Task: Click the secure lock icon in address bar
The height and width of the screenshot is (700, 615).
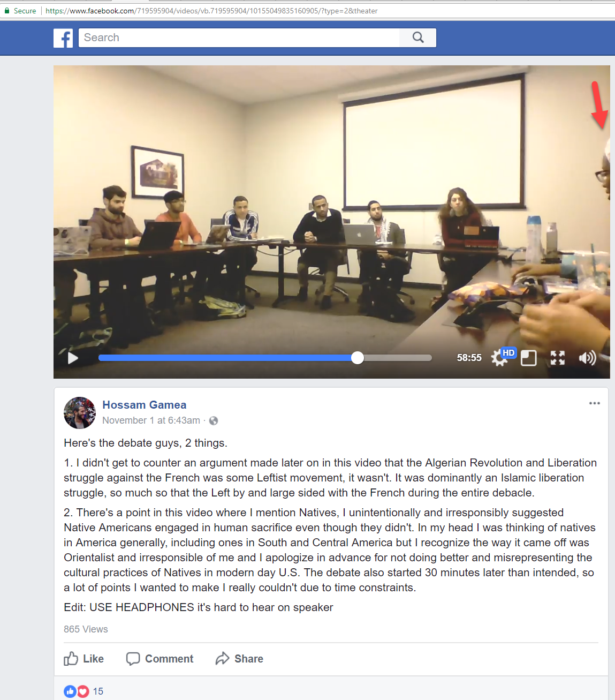Action: [7, 11]
